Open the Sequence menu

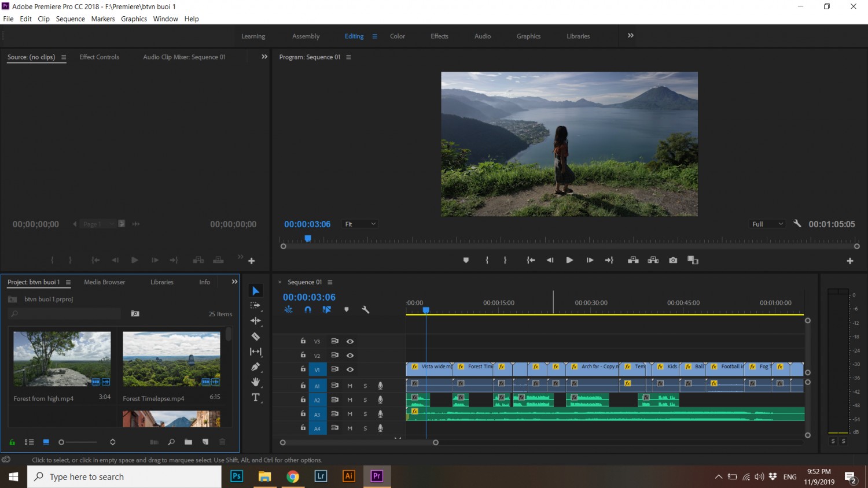(x=70, y=19)
